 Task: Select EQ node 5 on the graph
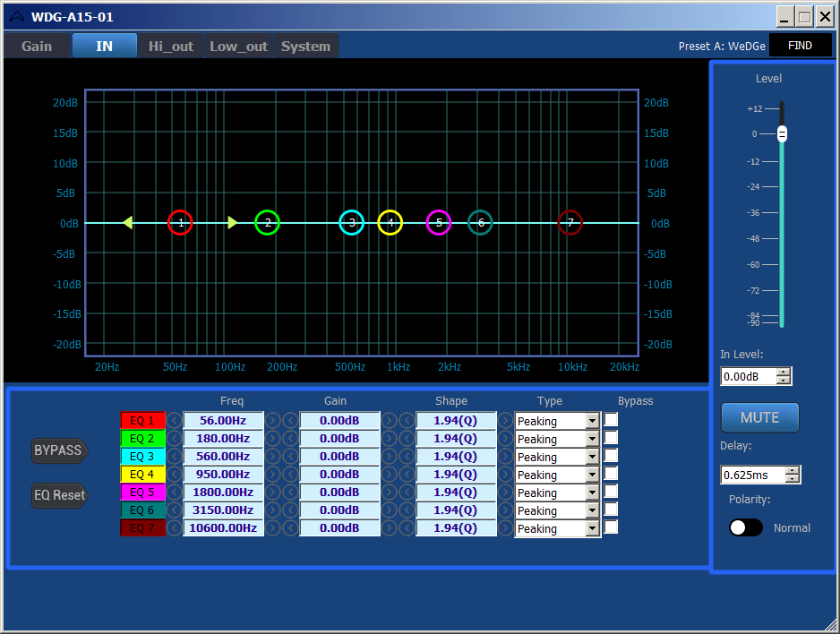pyautogui.click(x=438, y=223)
